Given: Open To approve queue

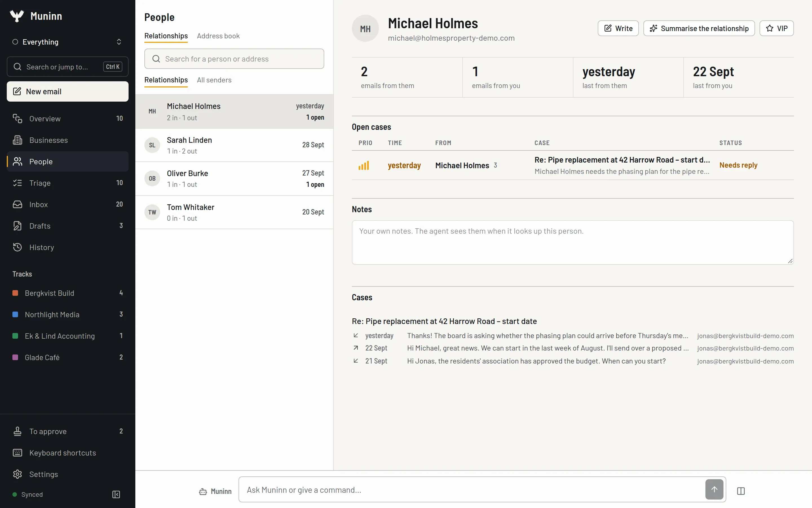Looking at the screenshot, I should click(x=67, y=431).
